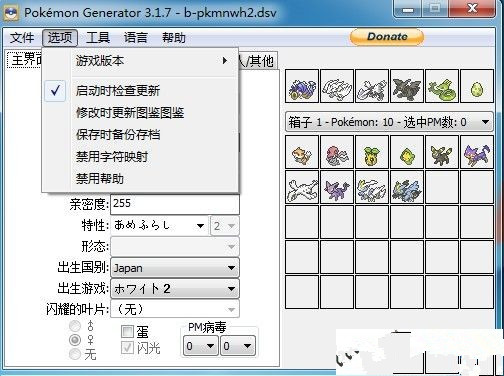Select the egg in the party row
The image size is (504, 376).
[x=477, y=86]
